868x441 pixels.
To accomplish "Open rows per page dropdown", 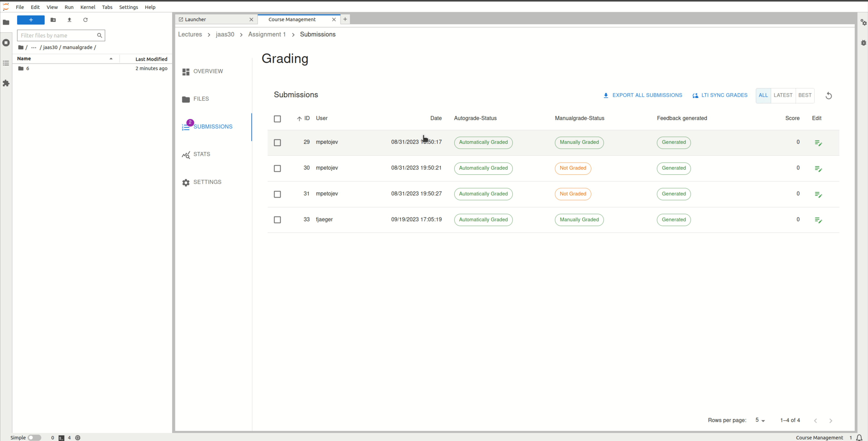I will pos(760,420).
